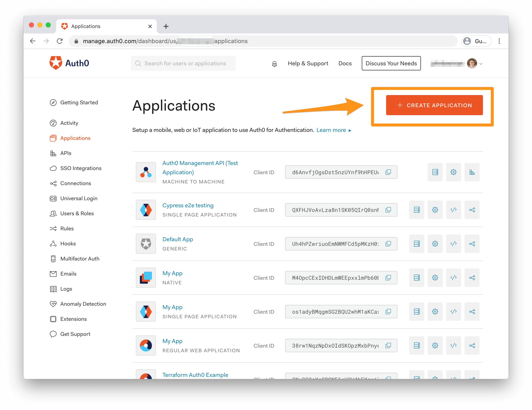Expand the user account dropdown chevron
Screen dimensions: 532x410
click(481, 64)
